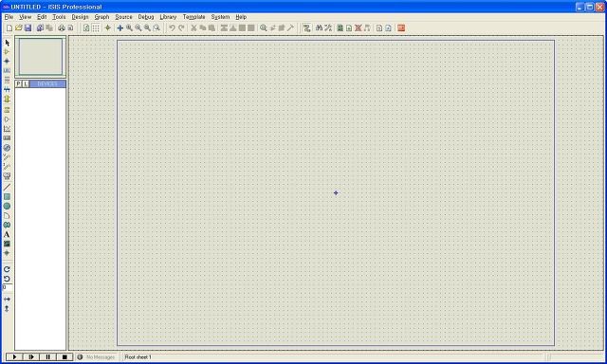Select the 2D Closed Path tool

pyautogui.click(x=7, y=225)
